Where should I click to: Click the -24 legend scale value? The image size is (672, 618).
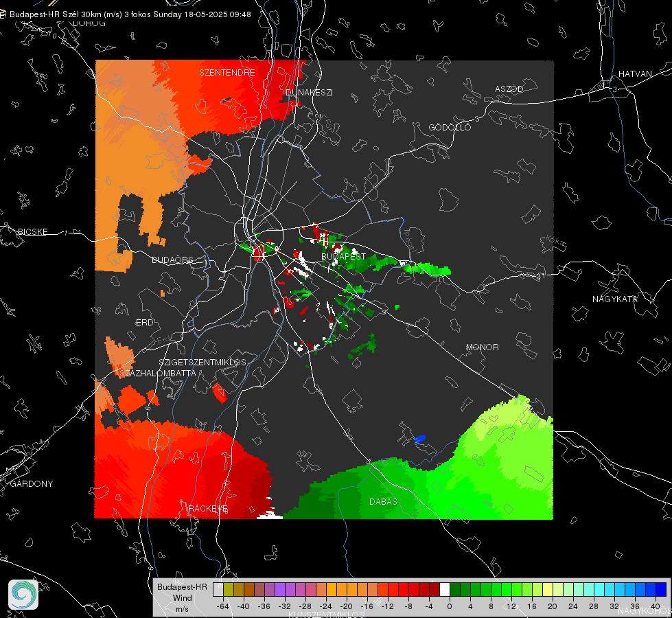[x=326, y=606]
